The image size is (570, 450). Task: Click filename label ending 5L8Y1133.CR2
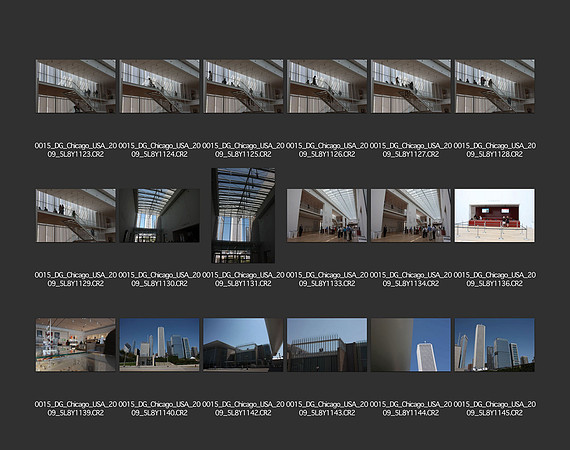(x=327, y=279)
